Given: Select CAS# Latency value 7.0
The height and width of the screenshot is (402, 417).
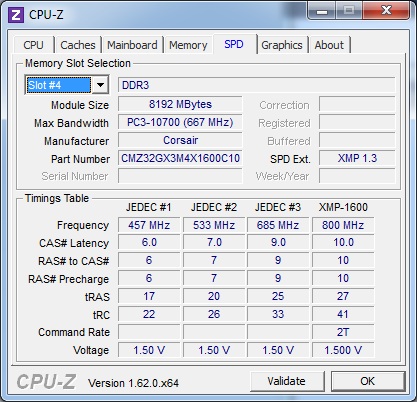Looking at the screenshot, I should 214,242.
